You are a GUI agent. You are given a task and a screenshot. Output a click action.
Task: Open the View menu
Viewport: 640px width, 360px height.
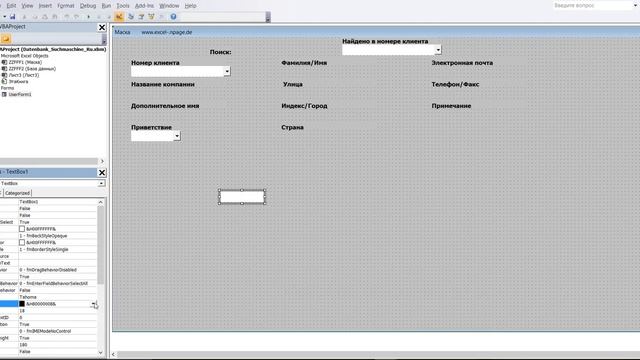click(x=27, y=6)
